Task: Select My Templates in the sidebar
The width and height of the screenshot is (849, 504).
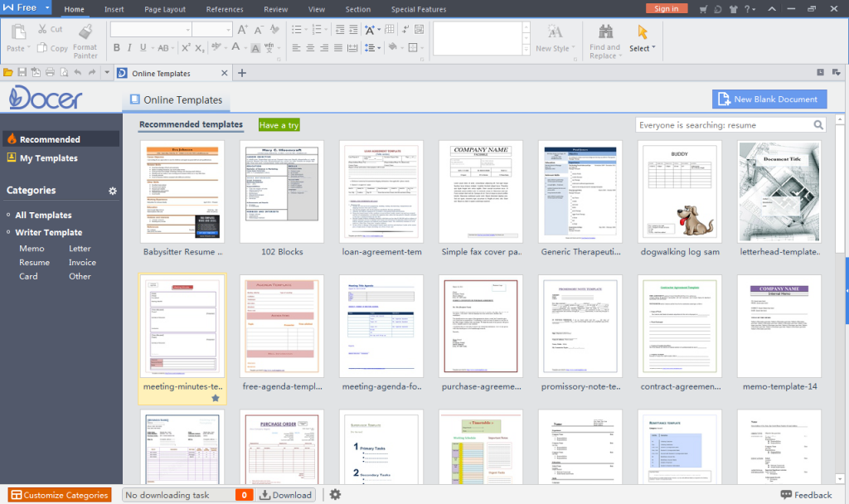Action: [x=48, y=158]
